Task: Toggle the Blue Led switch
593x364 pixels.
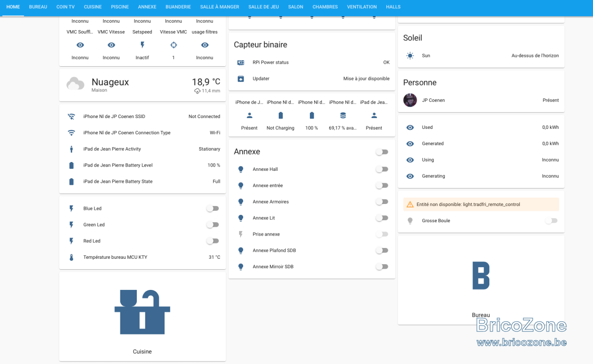Action: tap(212, 208)
